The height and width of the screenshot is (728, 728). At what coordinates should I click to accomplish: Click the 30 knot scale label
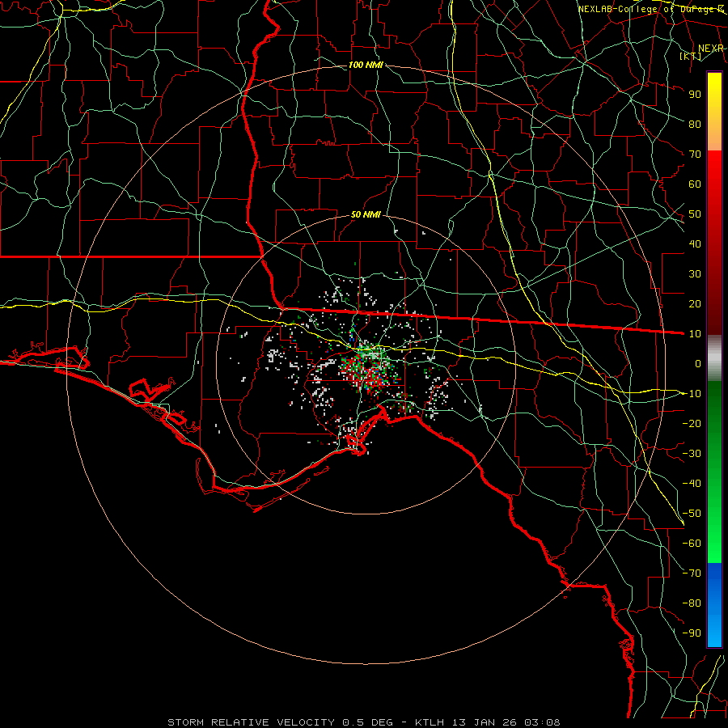(695, 274)
